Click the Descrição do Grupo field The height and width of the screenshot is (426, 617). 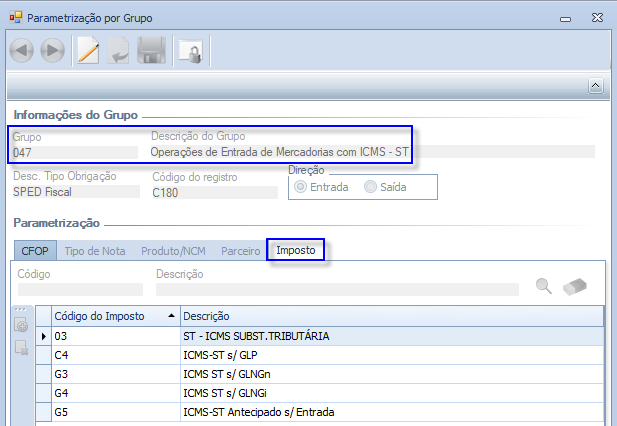click(x=372, y=152)
